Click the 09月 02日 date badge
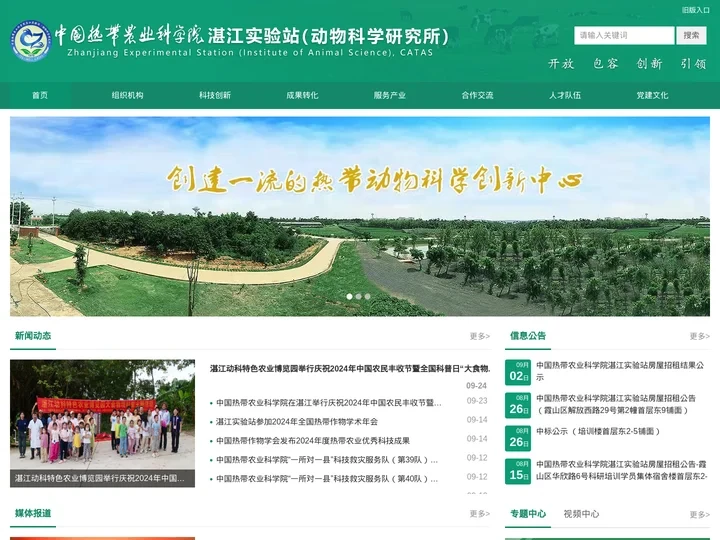The image size is (720, 540). 518,372
